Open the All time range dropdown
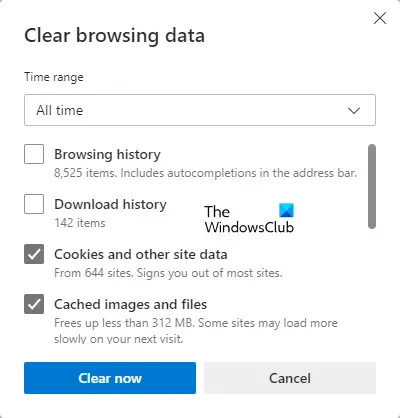 (x=200, y=110)
